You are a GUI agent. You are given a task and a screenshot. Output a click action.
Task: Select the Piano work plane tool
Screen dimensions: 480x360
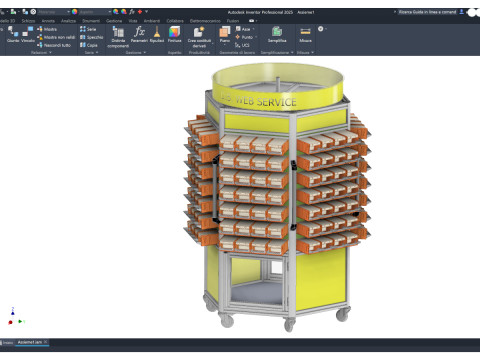pos(225,35)
